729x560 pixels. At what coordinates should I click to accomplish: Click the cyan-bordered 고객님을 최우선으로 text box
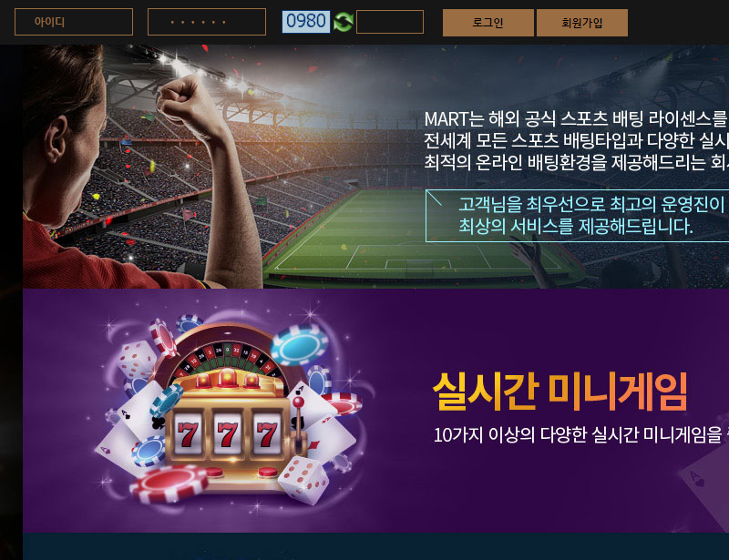[577, 216]
